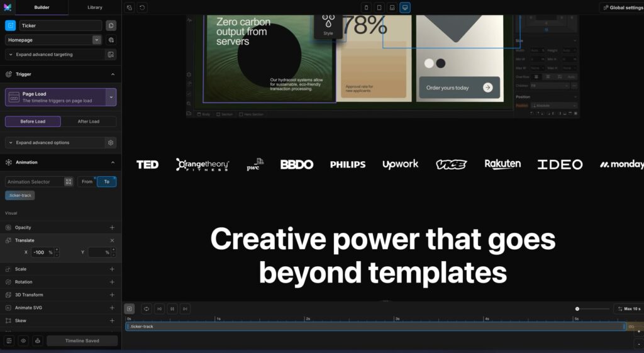Expand advanced options section

pos(55,143)
